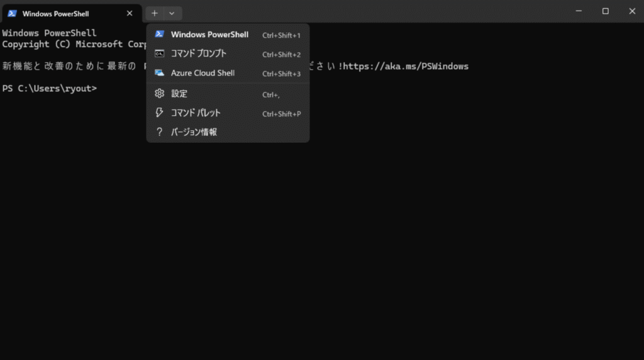The width and height of the screenshot is (644, 360).
Task: Launch Azure Cloud Shell from the menu
Action: coord(203,73)
